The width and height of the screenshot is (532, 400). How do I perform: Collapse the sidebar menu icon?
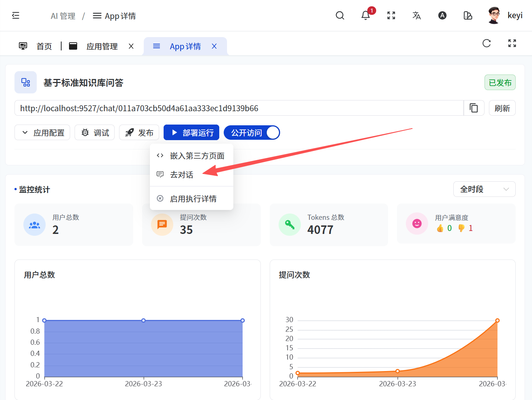[x=16, y=16]
